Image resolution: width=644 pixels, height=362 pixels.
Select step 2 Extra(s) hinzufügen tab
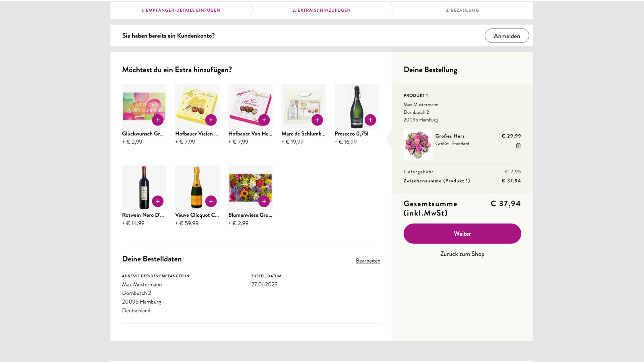tap(321, 10)
